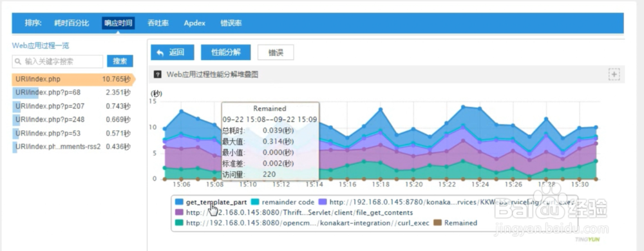Toggle opencm.../konakart-integration curl_exec legend series
This screenshot has height=251, width=644.
pos(302,223)
